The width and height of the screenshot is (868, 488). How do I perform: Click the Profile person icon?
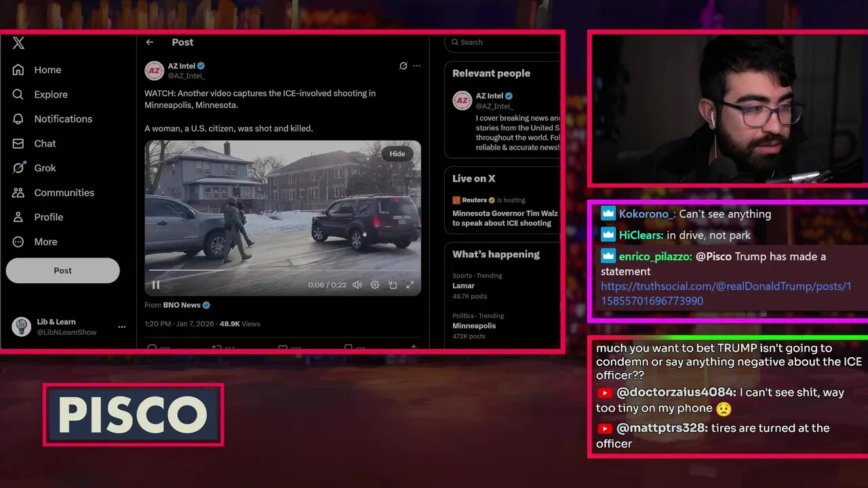[x=18, y=217]
